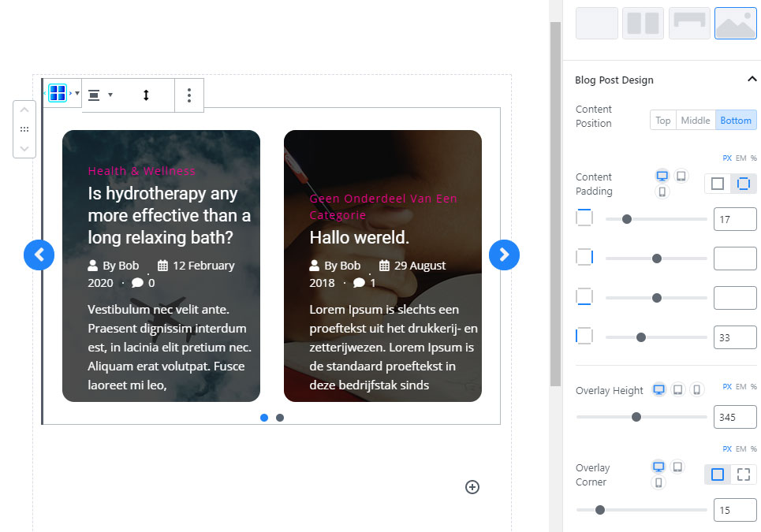Set content position to Top
The width and height of the screenshot is (761, 532).
coord(663,120)
